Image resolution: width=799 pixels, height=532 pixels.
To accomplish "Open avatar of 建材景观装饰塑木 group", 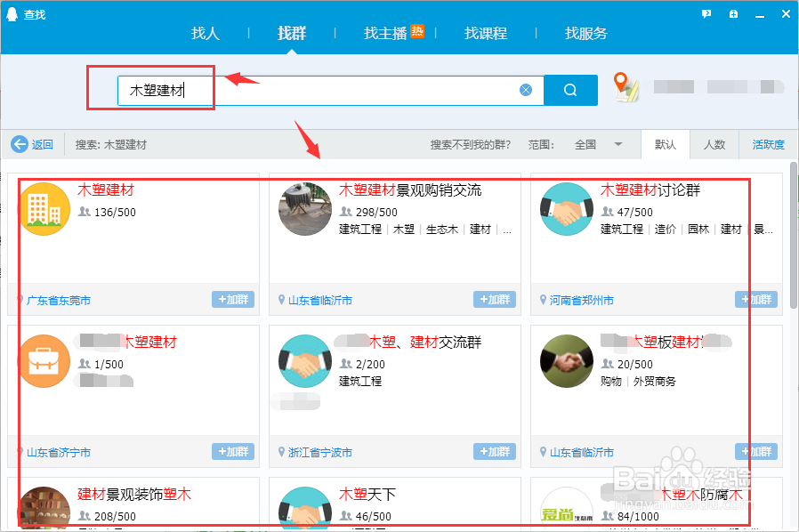I will tap(44, 507).
